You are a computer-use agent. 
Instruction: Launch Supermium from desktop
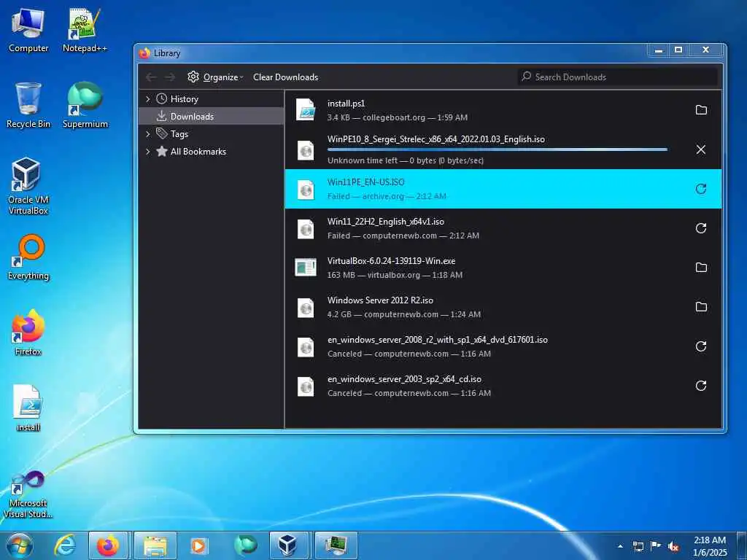click(85, 105)
